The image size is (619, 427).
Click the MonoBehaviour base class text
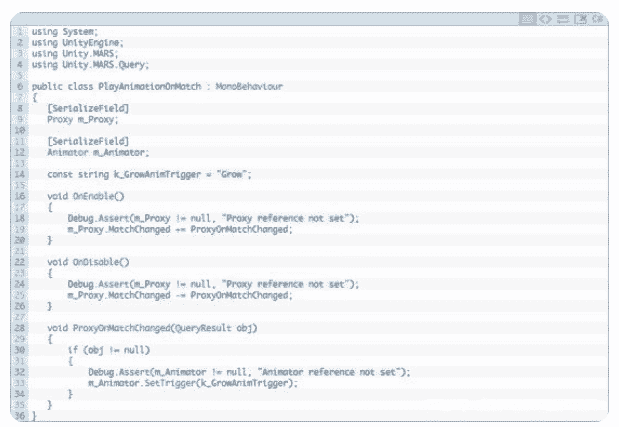click(249, 86)
